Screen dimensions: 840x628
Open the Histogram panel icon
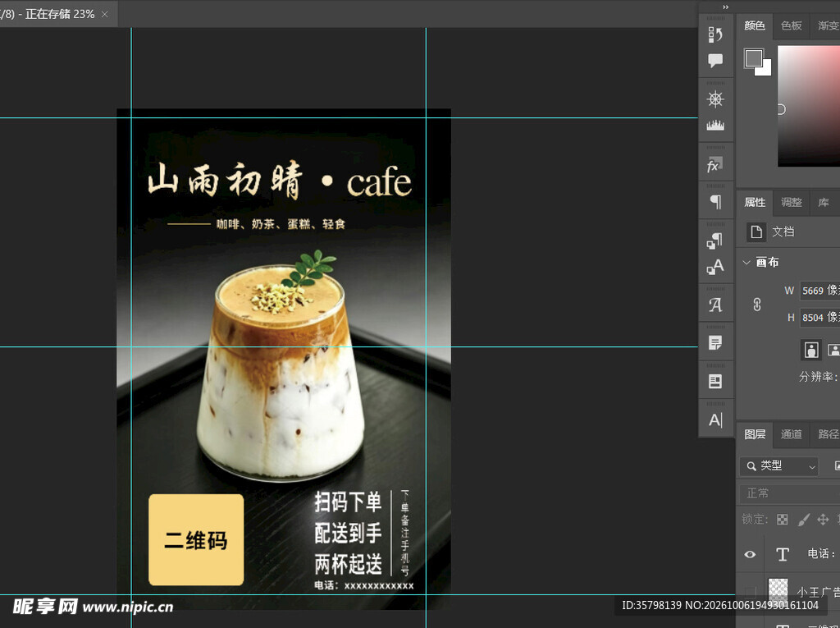pos(715,126)
